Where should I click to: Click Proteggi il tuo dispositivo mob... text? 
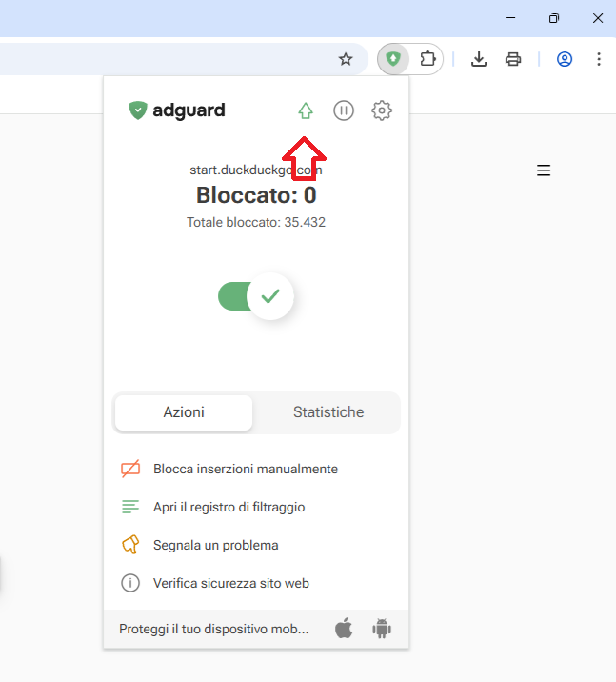point(214,629)
